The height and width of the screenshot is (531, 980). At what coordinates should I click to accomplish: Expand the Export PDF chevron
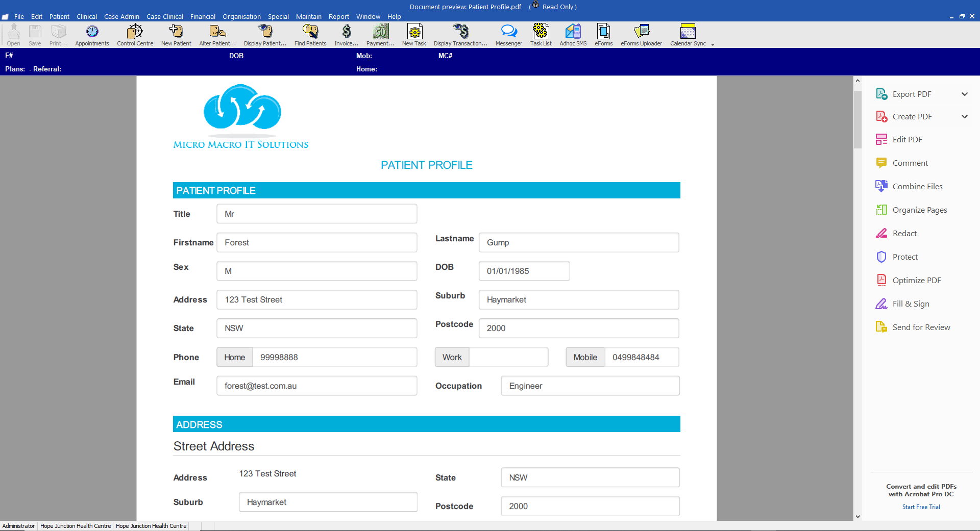[x=965, y=94]
